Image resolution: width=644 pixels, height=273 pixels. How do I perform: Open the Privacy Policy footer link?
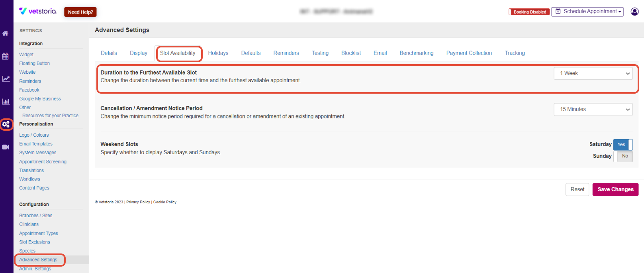click(x=138, y=202)
